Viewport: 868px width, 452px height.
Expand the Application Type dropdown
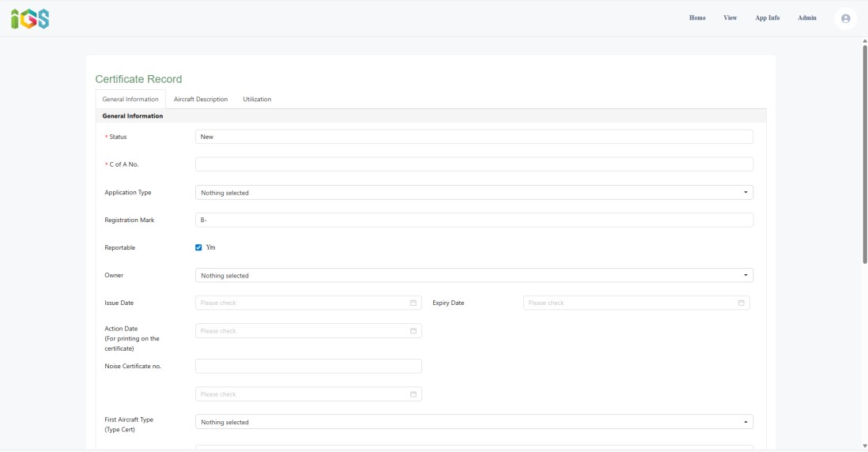474,193
